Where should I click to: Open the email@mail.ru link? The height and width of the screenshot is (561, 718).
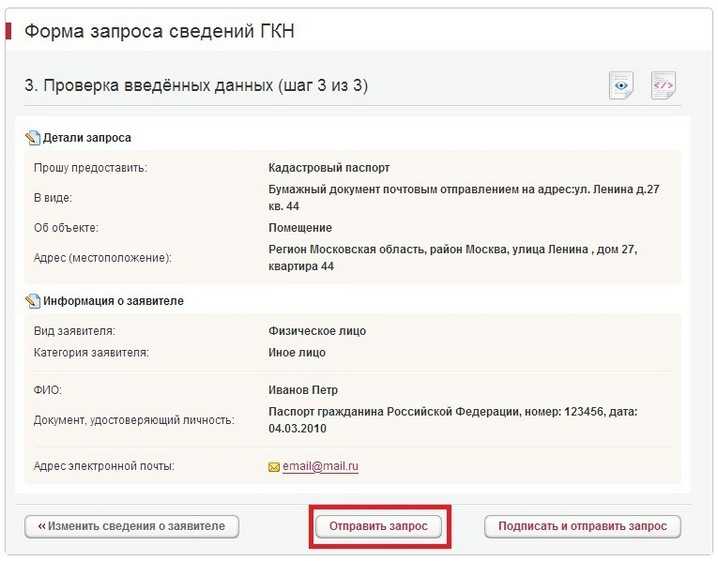click(320, 467)
